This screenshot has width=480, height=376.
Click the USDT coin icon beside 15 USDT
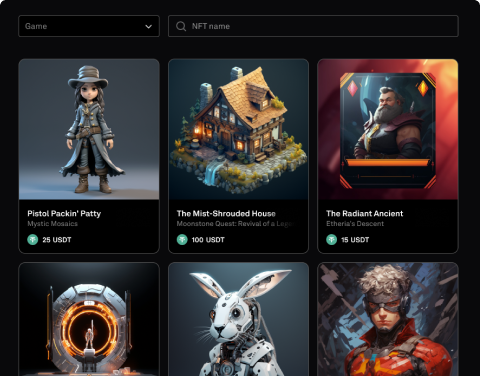331,239
